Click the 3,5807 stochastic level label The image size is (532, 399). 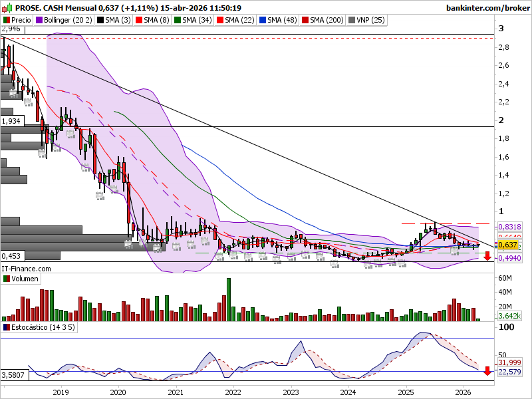(15, 375)
